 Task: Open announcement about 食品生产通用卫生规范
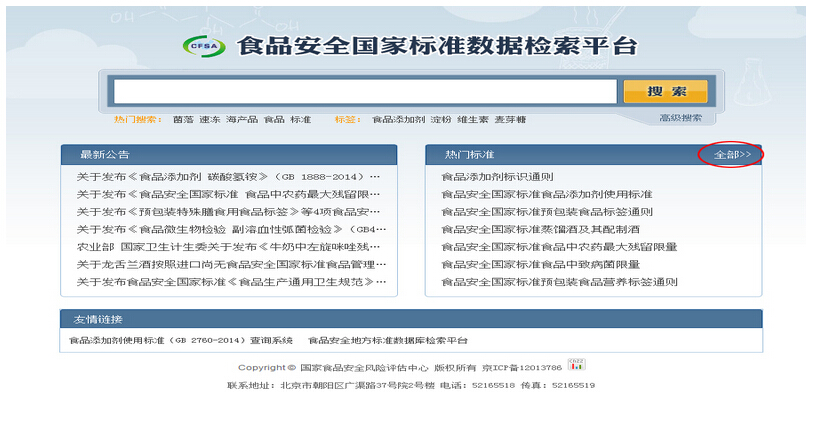click(x=231, y=282)
